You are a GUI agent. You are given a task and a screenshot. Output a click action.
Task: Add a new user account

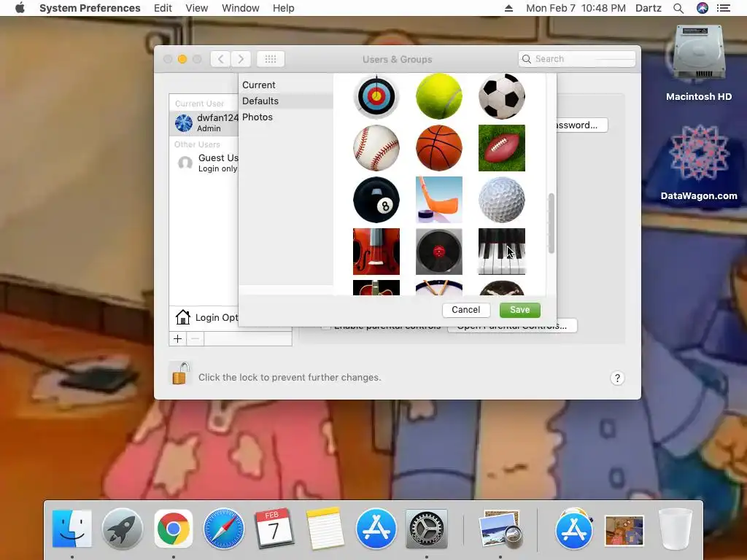(178, 338)
